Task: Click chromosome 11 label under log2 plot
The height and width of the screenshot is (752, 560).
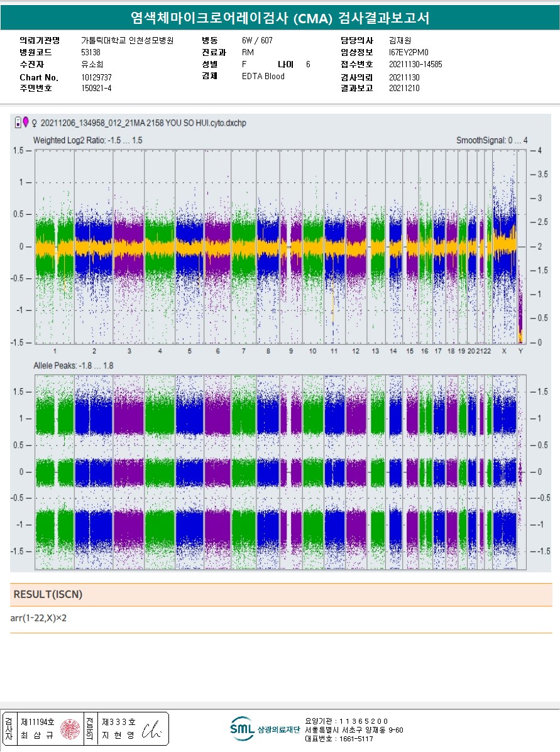Action: coord(334,351)
